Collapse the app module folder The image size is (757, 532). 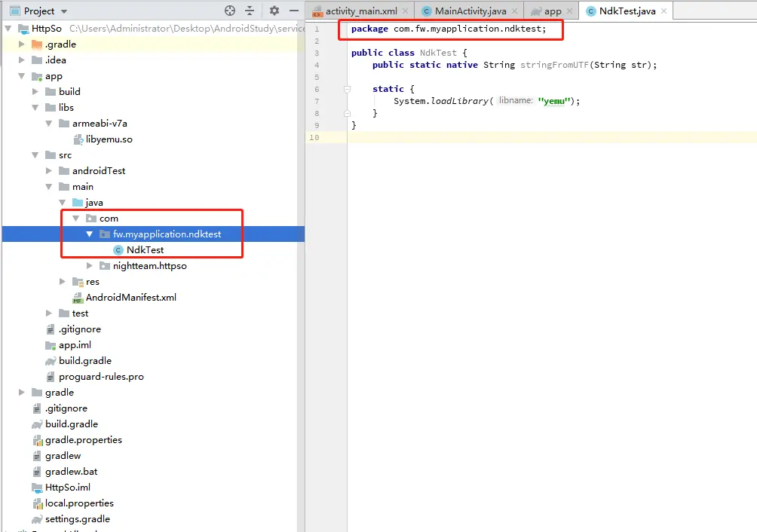tap(21, 76)
